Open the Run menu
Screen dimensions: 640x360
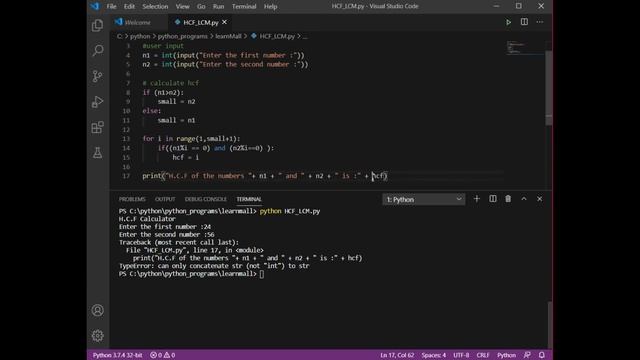218,7
